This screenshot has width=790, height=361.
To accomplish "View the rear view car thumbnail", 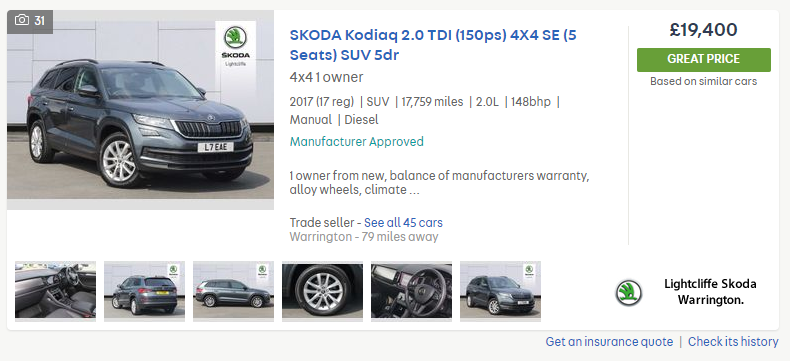I will (x=145, y=291).
